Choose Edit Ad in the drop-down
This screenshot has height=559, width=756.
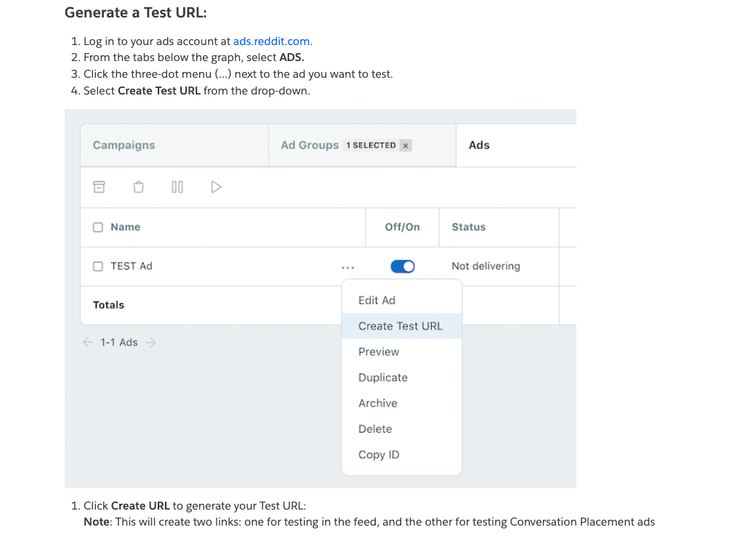pos(377,300)
